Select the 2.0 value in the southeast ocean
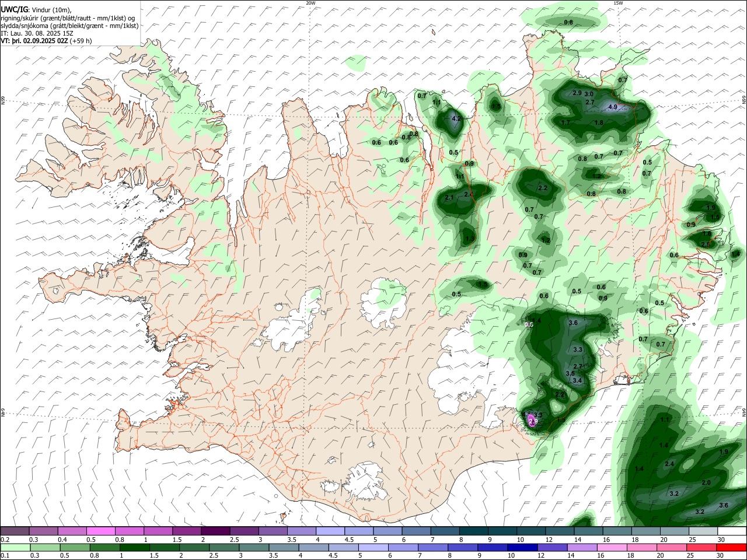Screen dimensions: 747x560 [706, 483]
